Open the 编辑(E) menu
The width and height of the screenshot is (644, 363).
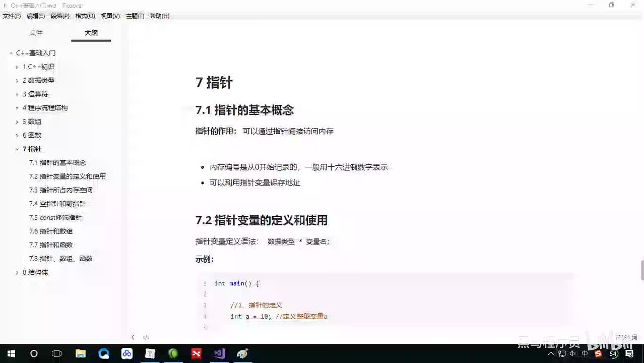[x=36, y=16]
